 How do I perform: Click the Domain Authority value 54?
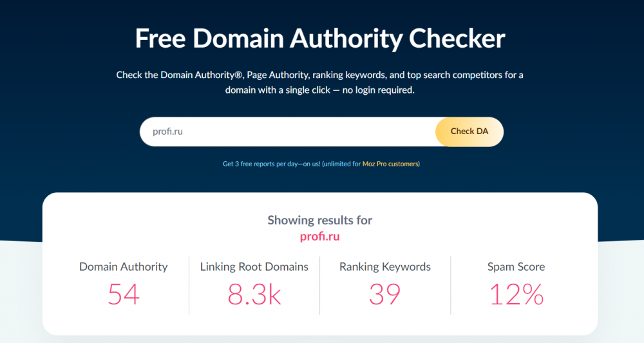click(124, 295)
